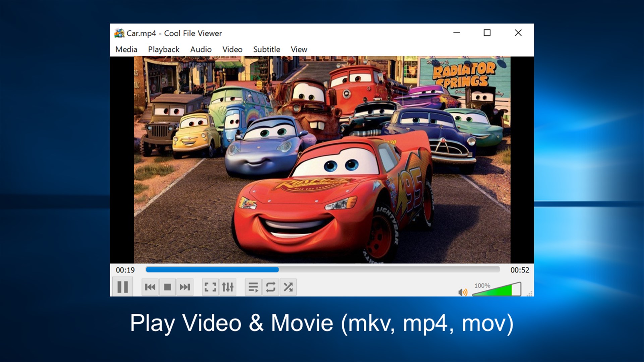Open the Media menu
This screenshot has width=644, height=362.
point(126,49)
